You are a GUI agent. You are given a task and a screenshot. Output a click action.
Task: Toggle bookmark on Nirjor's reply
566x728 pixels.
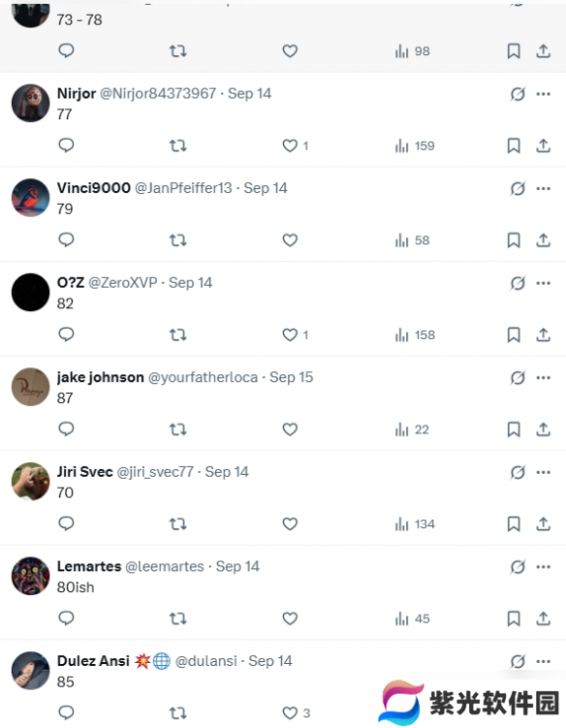[x=514, y=145]
